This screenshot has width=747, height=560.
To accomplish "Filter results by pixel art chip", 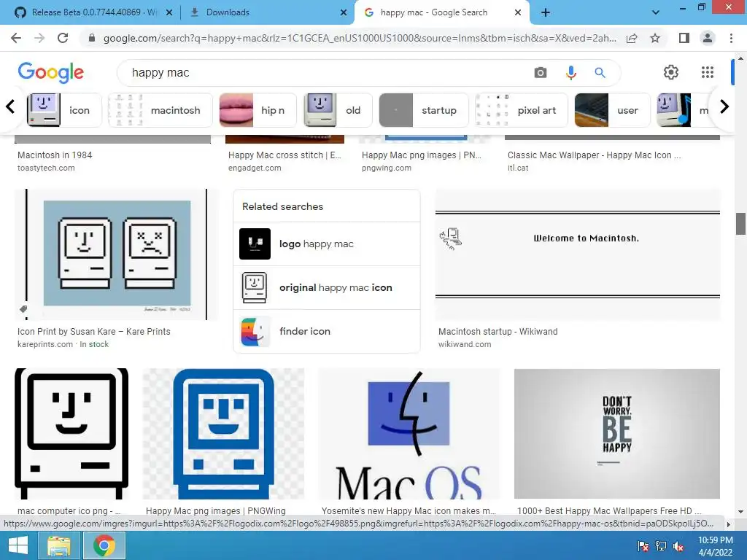I will tap(522, 110).
